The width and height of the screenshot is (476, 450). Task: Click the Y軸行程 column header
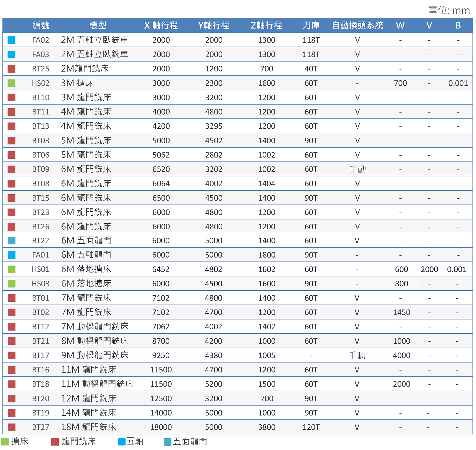214,25
